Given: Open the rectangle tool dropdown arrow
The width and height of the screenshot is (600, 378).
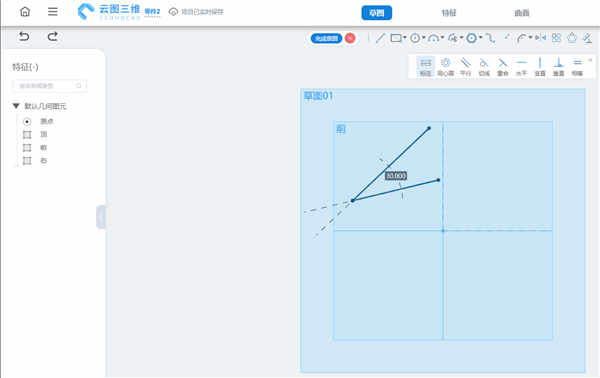Looking at the screenshot, I should 404,37.
